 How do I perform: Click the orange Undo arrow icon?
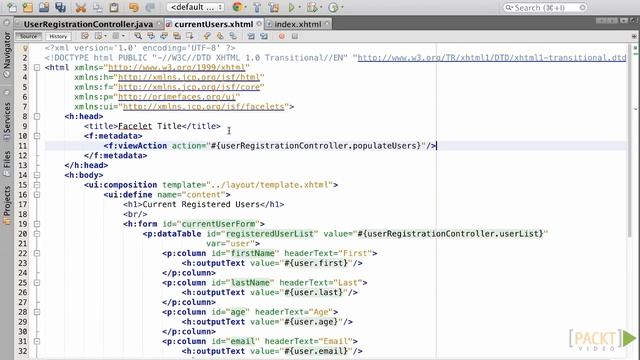point(133,7)
